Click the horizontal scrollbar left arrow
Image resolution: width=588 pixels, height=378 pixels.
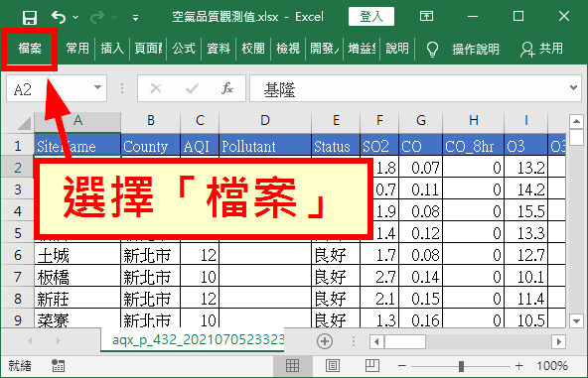(376, 341)
